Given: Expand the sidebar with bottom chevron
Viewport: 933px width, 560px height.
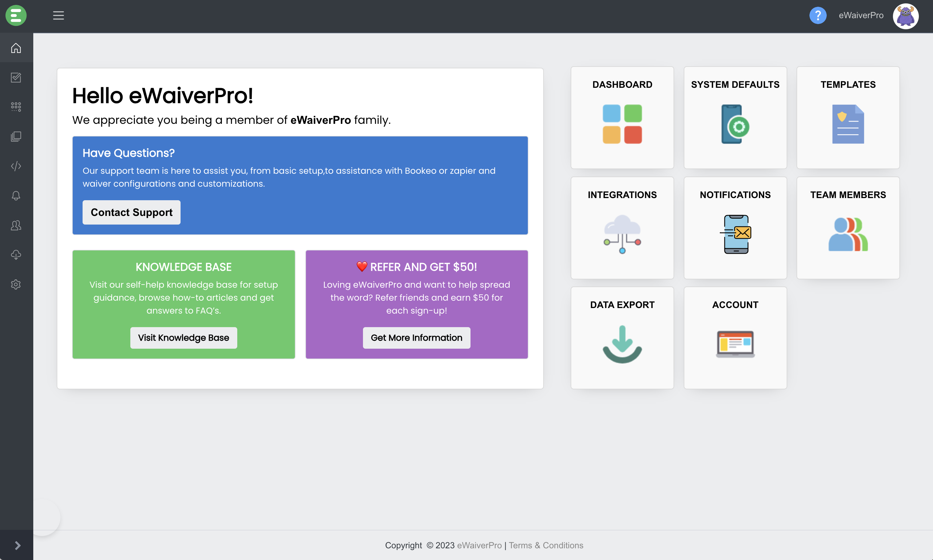Looking at the screenshot, I should coord(17,545).
